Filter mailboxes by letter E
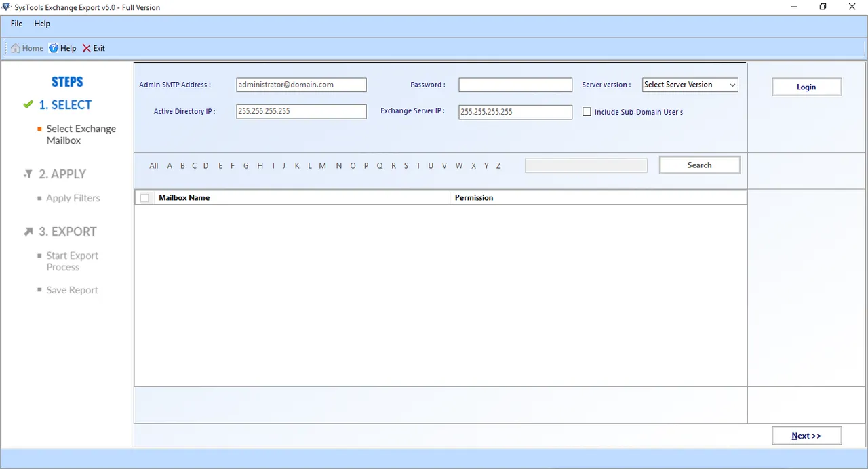Screen dimensions: 868x469 click(x=220, y=166)
